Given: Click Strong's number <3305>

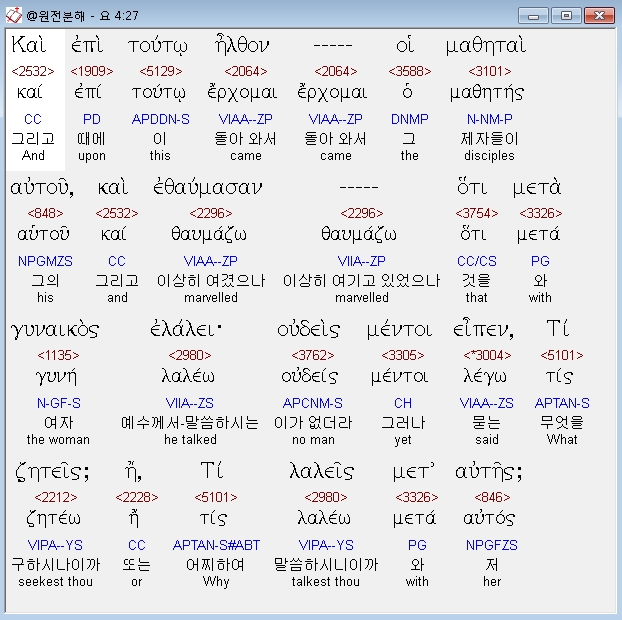Looking at the screenshot, I should (403, 355).
